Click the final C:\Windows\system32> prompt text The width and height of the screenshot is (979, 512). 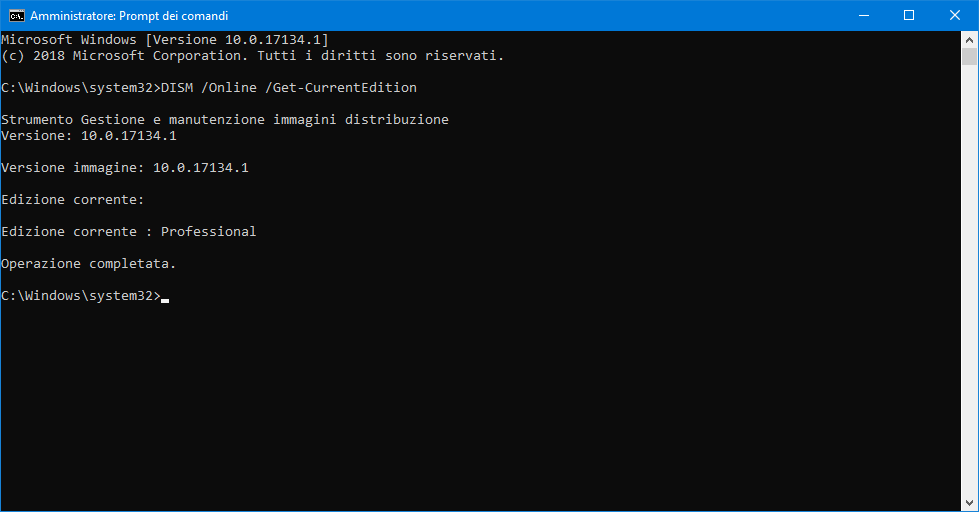coord(80,296)
